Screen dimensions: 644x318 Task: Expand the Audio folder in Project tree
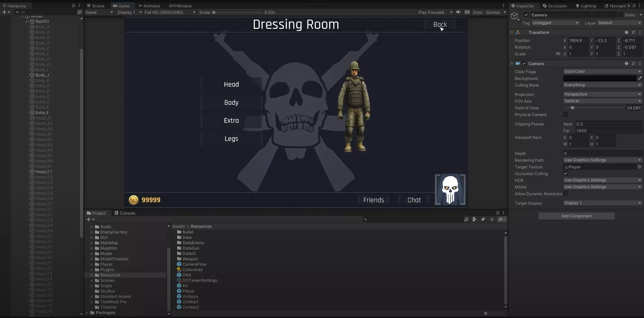point(92,227)
